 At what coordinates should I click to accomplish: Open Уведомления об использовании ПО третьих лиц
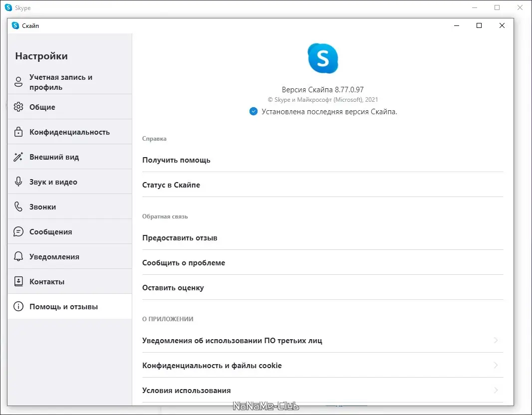[x=322, y=340]
